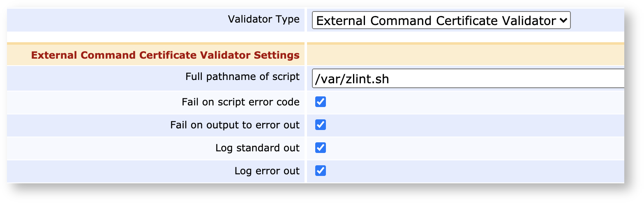Click the 'External Command Certificate Validator' selected value
The width and height of the screenshot is (644, 203).
(436, 21)
